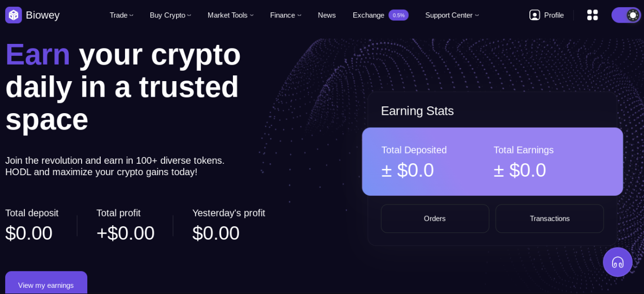Click the Profile user icon
Screen dimensions: 644x294
coord(535,15)
